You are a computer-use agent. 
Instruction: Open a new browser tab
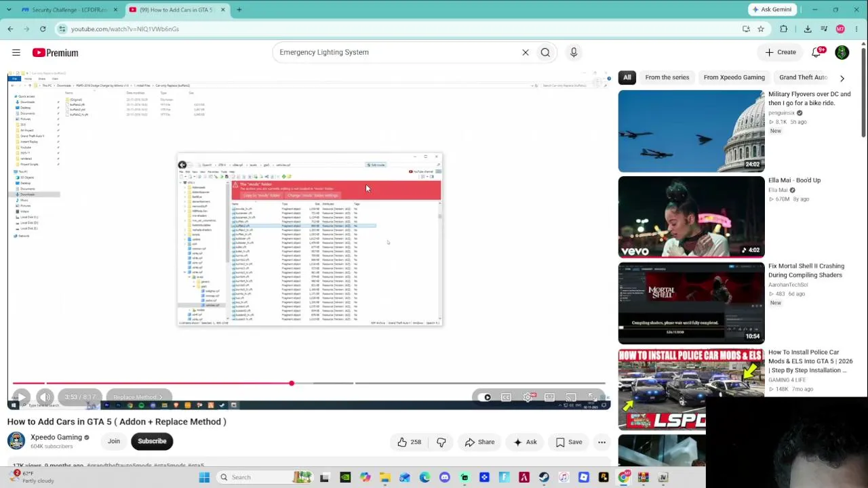coord(239,9)
